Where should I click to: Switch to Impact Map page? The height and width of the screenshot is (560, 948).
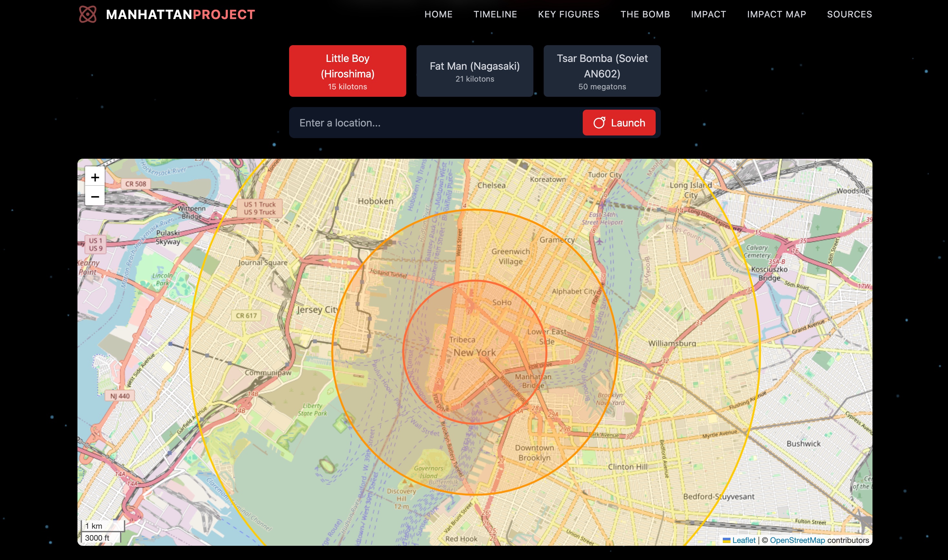tap(776, 14)
